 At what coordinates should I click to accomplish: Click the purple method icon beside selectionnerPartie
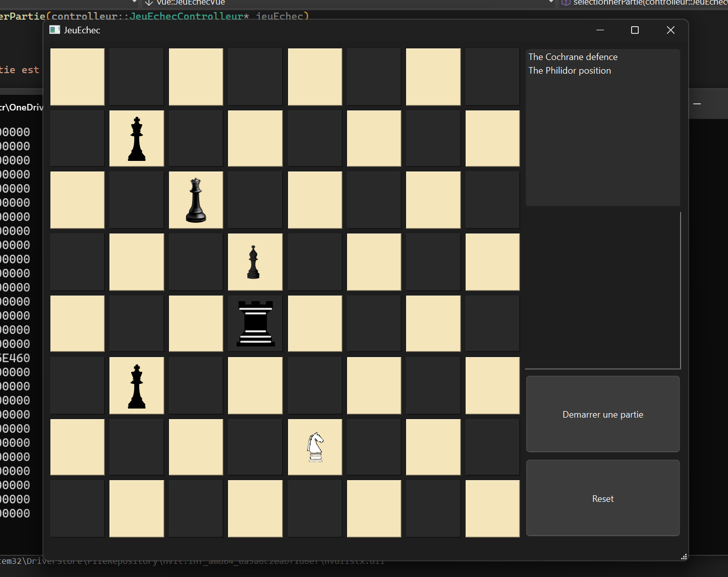[566, 3]
